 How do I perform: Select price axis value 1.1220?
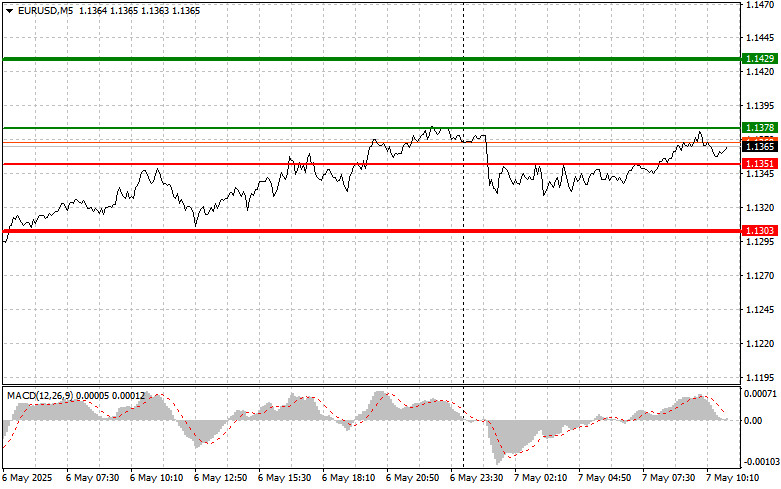[760, 344]
